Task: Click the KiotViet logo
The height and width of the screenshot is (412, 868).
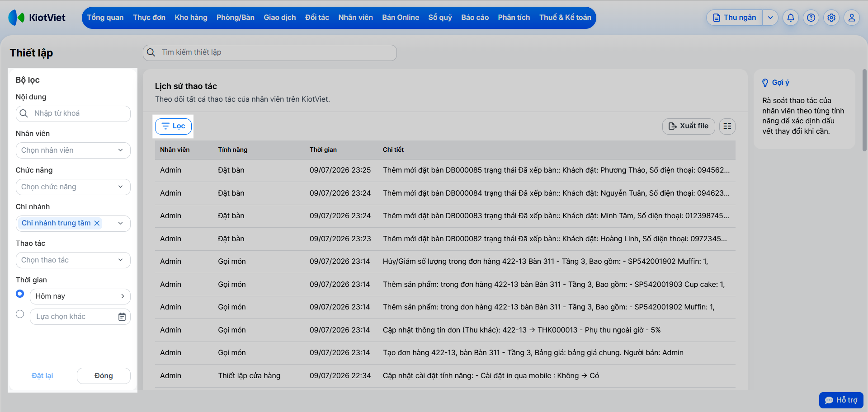Action: coord(37,18)
